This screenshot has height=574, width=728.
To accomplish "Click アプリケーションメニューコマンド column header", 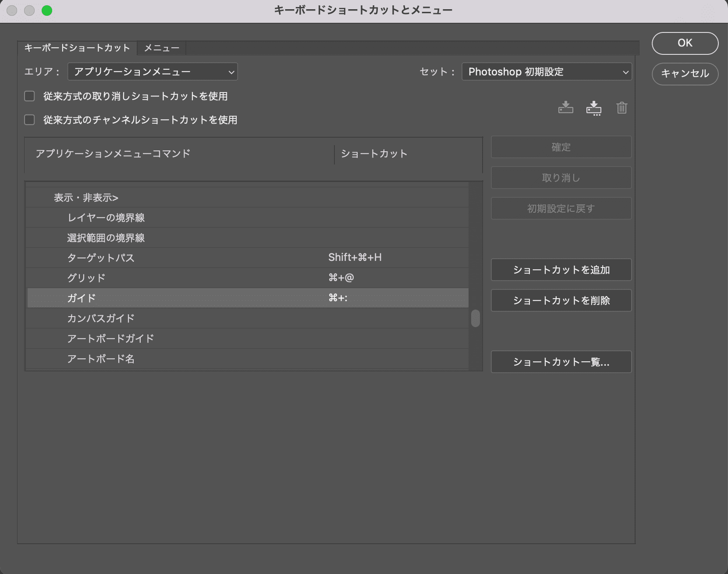I will pos(113,153).
